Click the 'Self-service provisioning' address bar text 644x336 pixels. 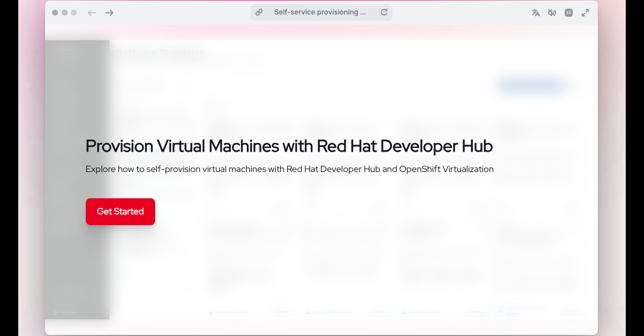click(320, 12)
